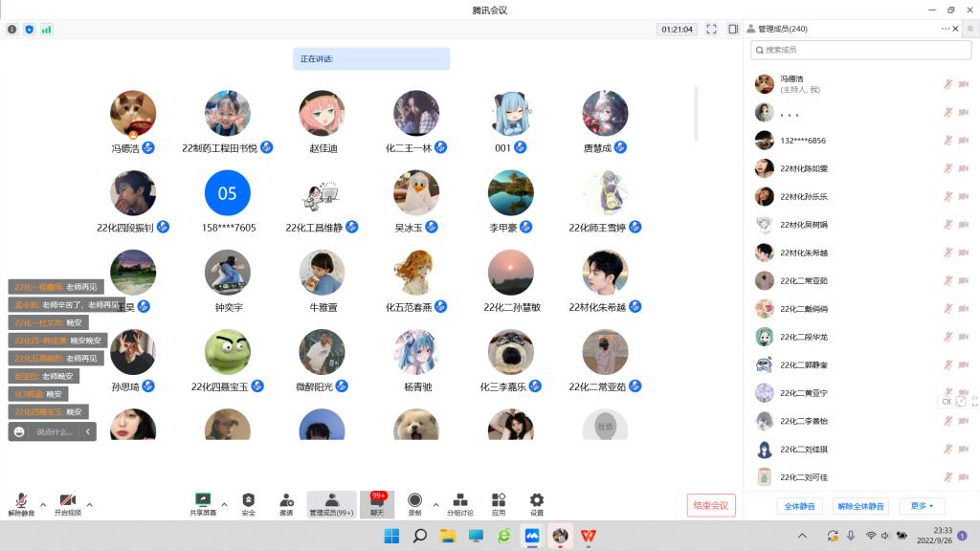Click the End Meeting (结束会议) button

(711, 506)
